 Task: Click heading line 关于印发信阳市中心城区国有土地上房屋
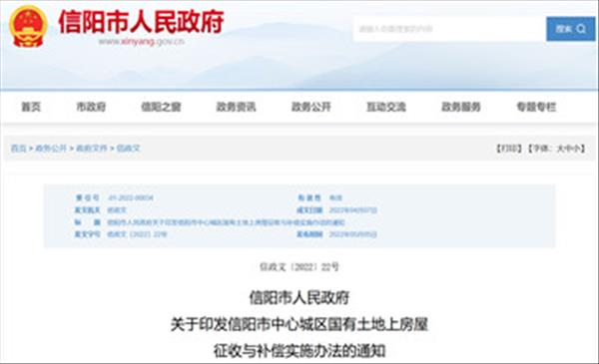[x=299, y=324]
